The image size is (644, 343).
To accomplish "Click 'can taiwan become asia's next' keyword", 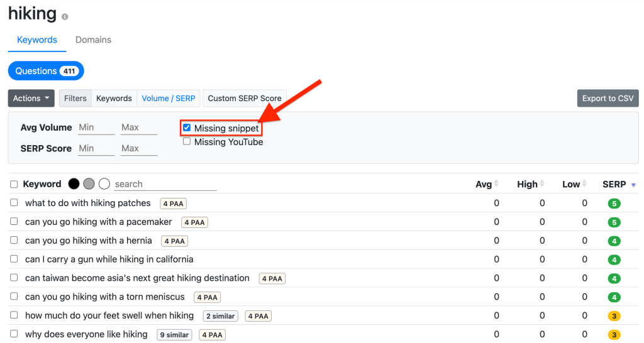I will pos(137,278).
